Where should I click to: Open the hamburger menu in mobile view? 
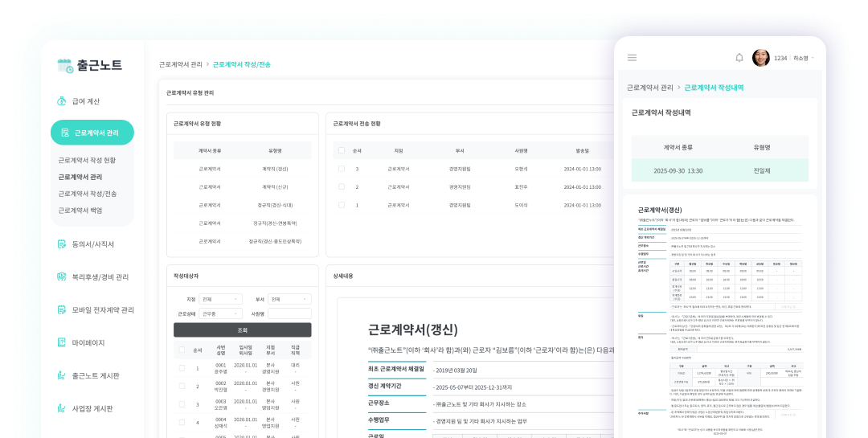pyautogui.click(x=632, y=58)
